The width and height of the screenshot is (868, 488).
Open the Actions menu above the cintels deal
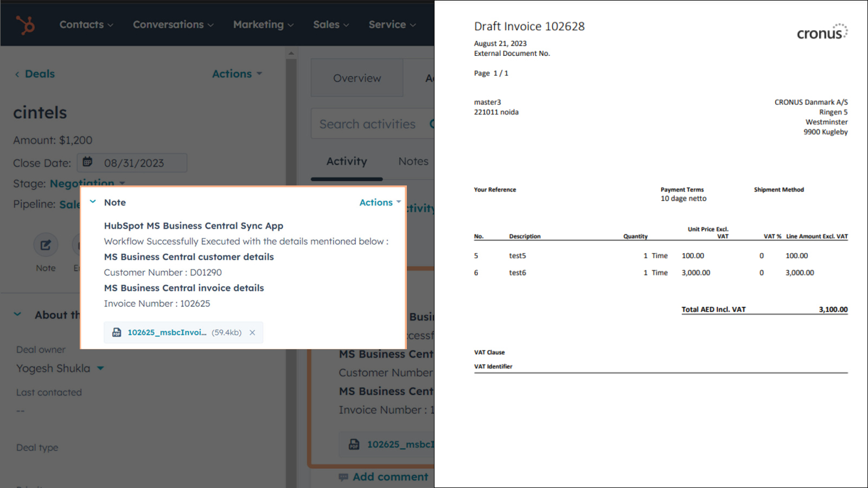tap(237, 73)
